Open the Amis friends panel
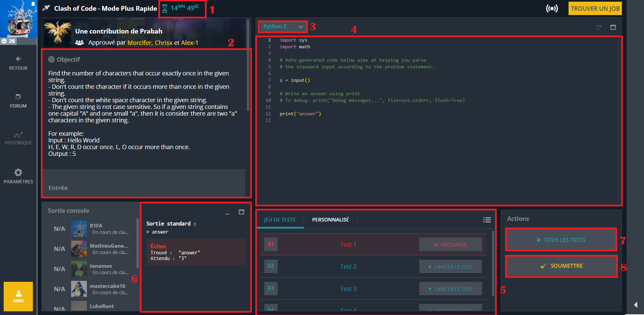Viewport: 644px width, 315px height. [x=18, y=296]
